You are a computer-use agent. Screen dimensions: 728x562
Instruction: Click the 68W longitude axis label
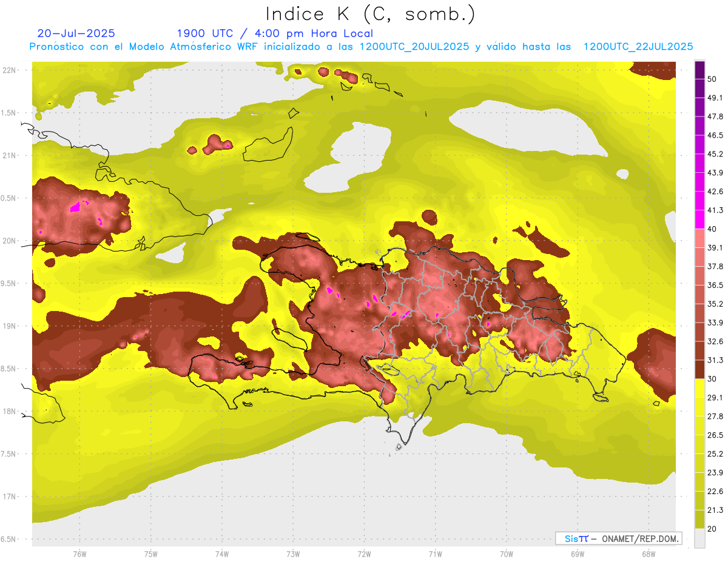(648, 554)
